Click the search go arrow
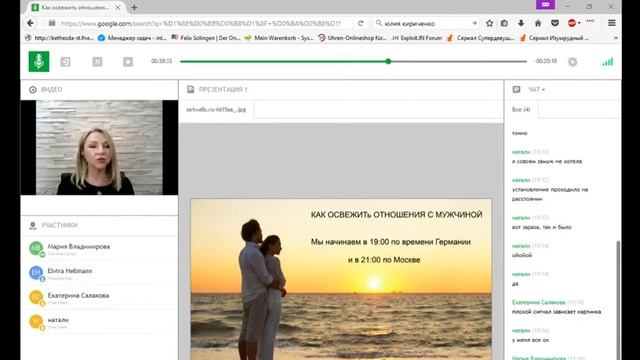Viewport: 640px width, 360px height. click(474, 23)
